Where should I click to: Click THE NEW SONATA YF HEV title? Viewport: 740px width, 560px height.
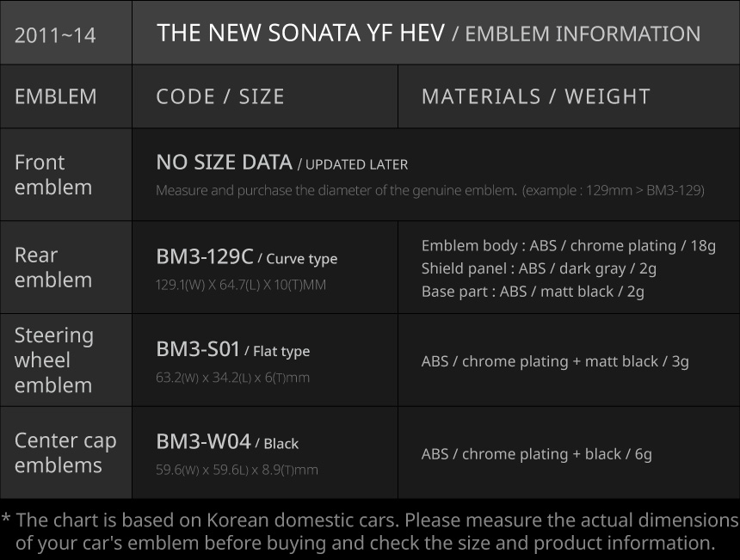[x=300, y=34]
